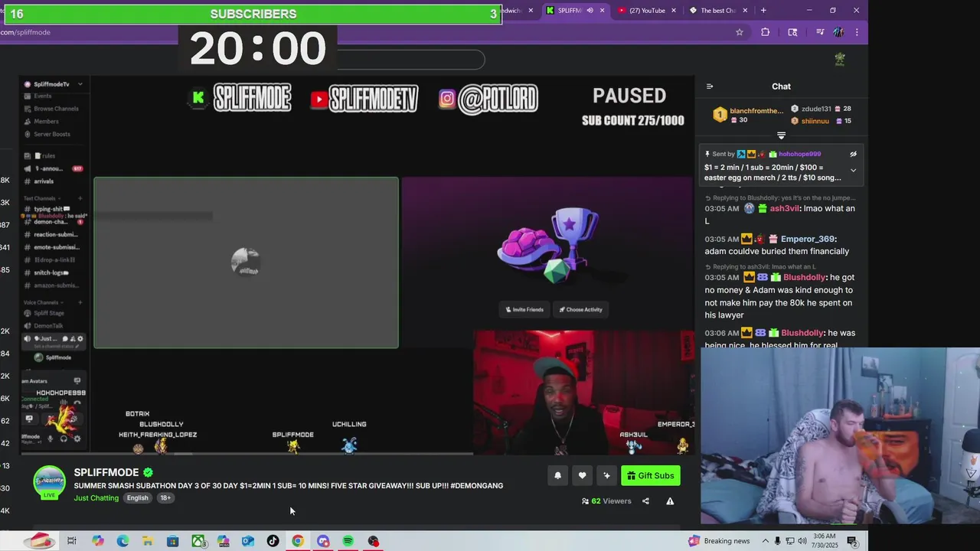980x551 pixels.
Task: Open the 62 Viewers list
Action: (x=606, y=501)
